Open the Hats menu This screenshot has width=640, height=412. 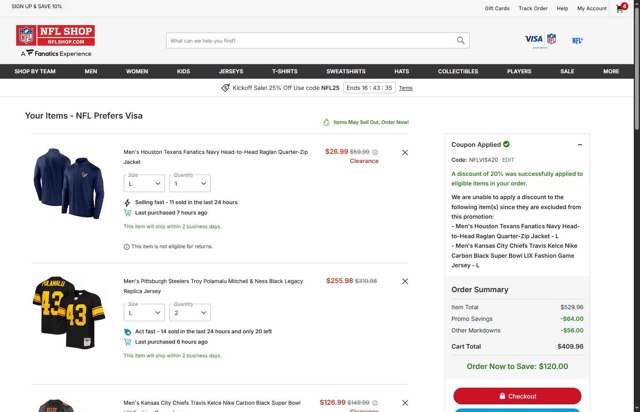pyautogui.click(x=402, y=71)
